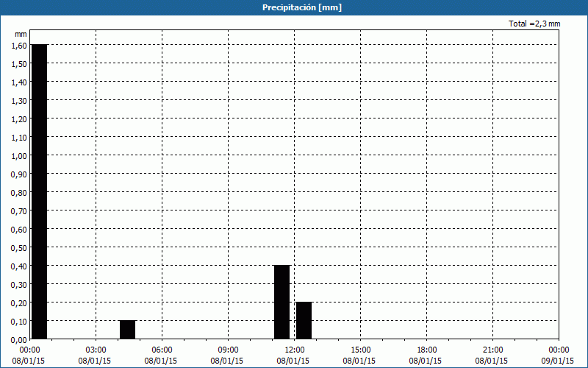This screenshot has height=368, width=588.
Task: Select the 0,10 mm bar after 03:00
Action: coord(127,330)
